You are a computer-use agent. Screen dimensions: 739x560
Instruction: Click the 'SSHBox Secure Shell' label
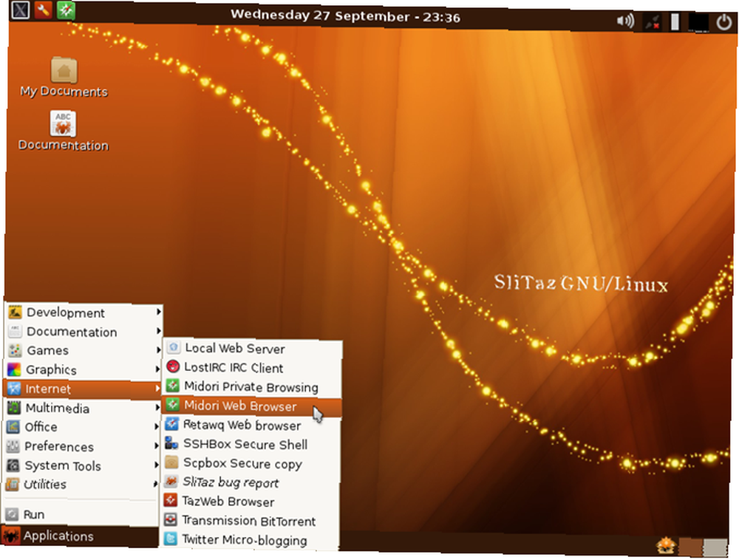point(245,445)
